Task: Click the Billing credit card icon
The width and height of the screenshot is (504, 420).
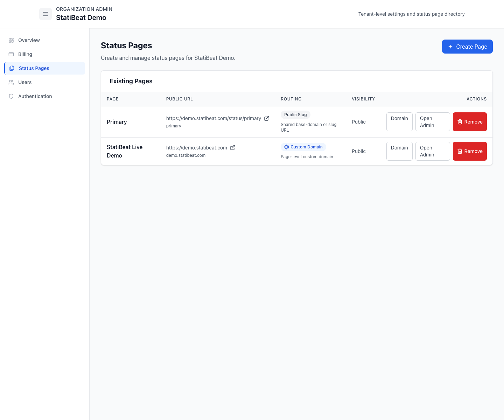Action: coord(11,54)
